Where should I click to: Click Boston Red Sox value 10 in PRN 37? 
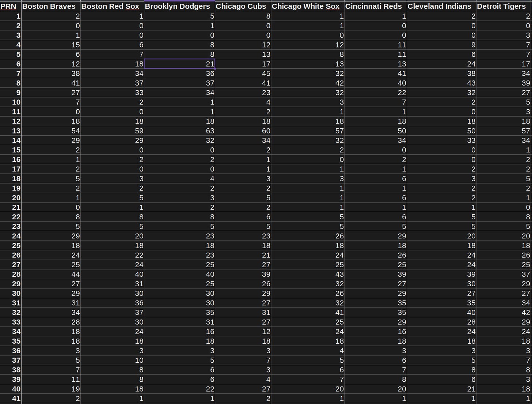coord(112,360)
